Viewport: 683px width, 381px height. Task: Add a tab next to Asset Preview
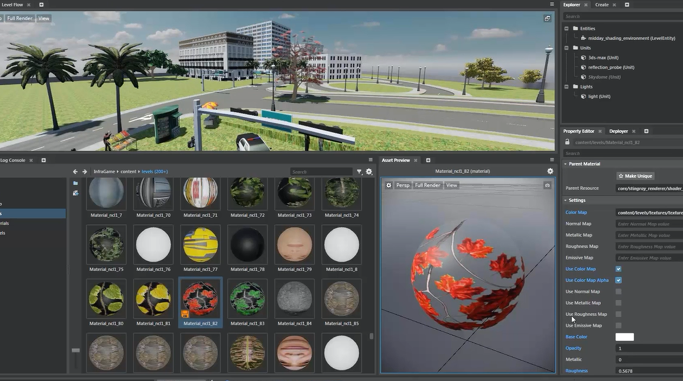coord(428,160)
